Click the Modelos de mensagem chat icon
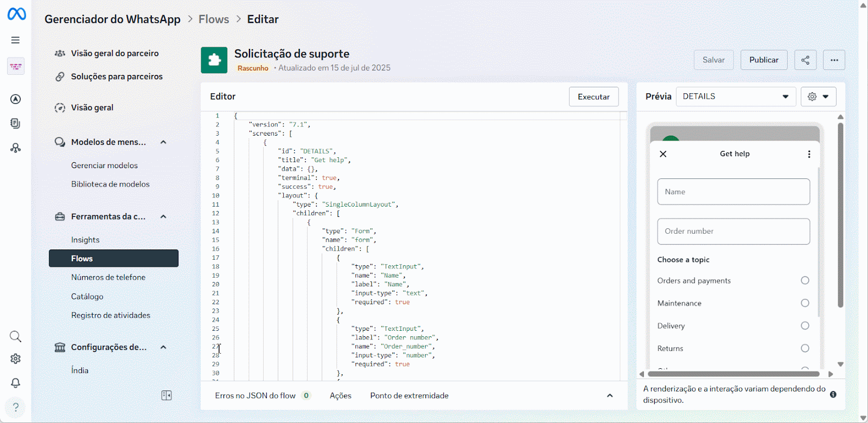Screen dimensions: 868x423 60,142
